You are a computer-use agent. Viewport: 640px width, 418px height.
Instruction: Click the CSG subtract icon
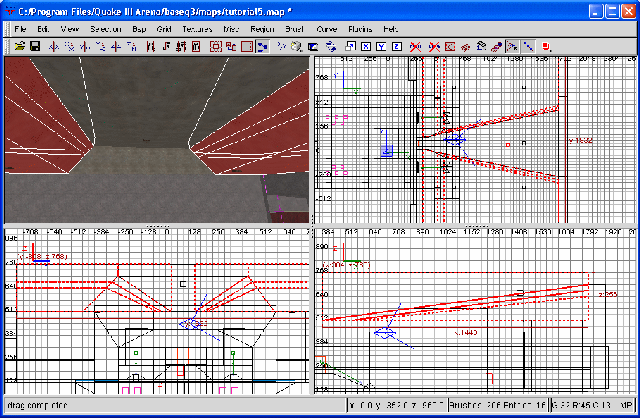[x=231, y=47]
